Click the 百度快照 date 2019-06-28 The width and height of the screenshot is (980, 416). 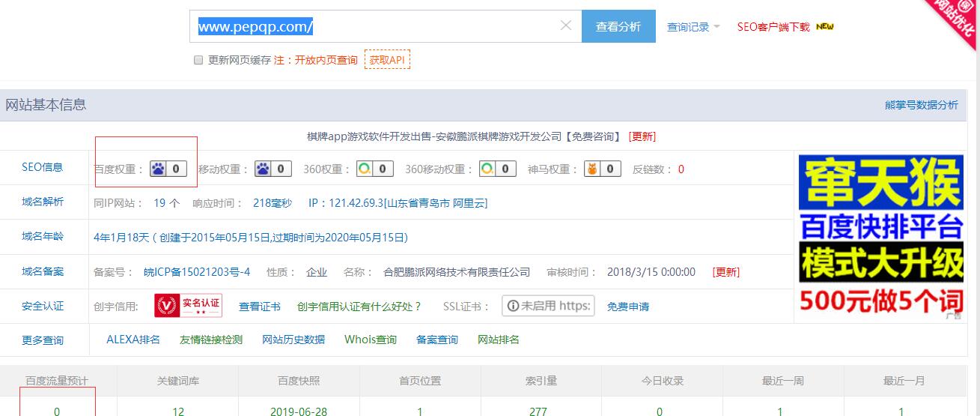299,412
